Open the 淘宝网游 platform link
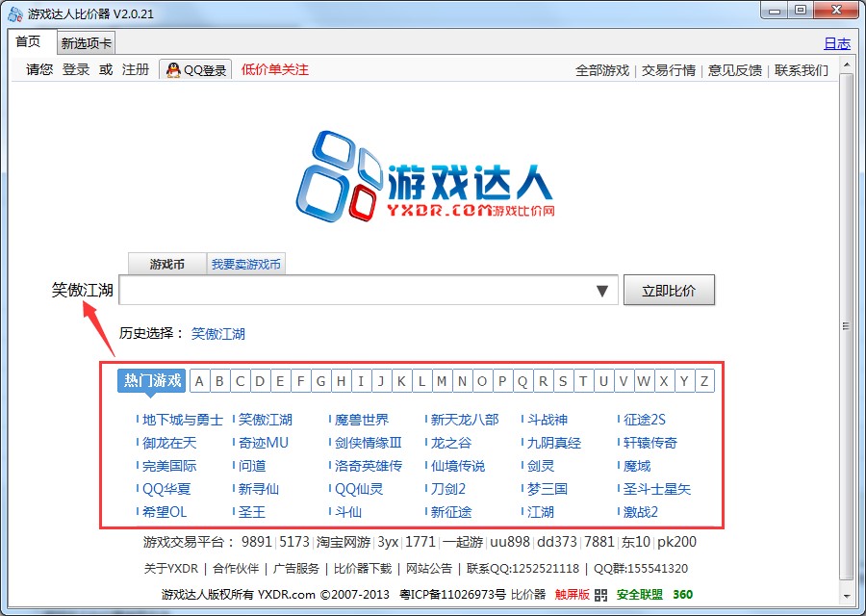Image resolution: width=866 pixels, height=616 pixels. click(x=343, y=542)
